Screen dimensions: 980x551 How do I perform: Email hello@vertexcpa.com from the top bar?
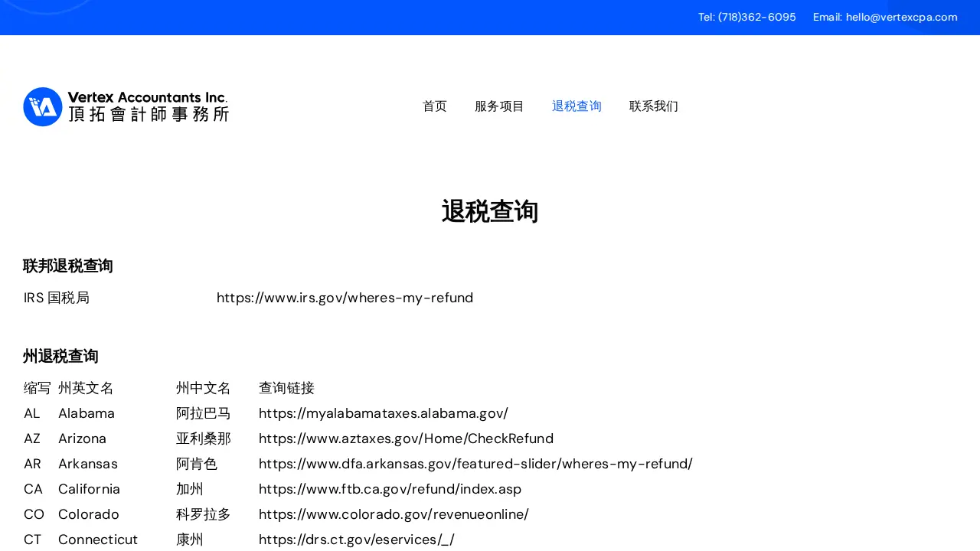[x=885, y=17]
